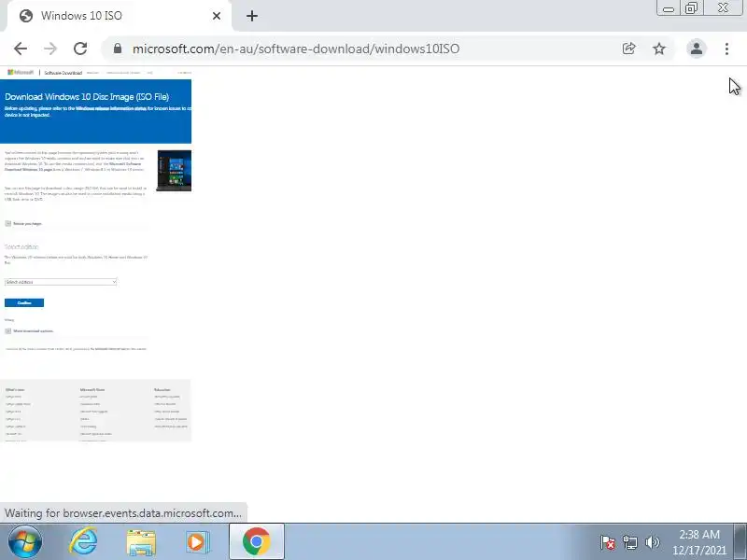Open the Software Download header link

63,73
